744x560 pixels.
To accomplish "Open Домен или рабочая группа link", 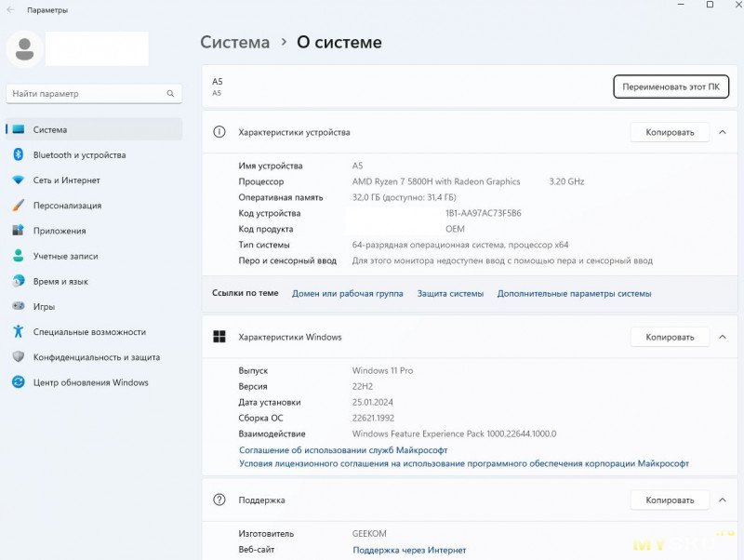I will tap(347, 293).
